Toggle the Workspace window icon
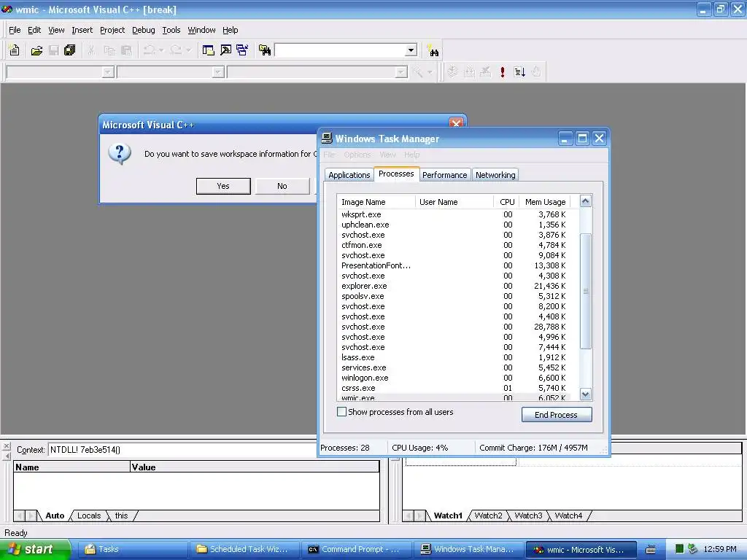The image size is (747, 560). 208,50
